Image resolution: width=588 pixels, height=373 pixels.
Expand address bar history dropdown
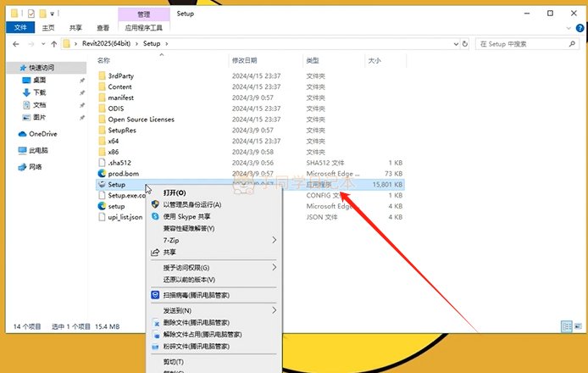click(x=456, y=44)
